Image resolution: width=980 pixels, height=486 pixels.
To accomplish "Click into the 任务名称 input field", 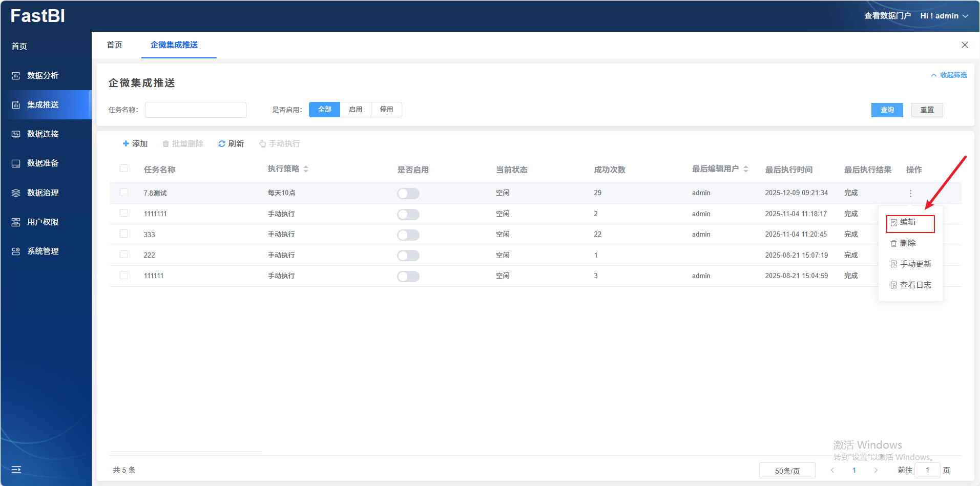I will 195,110.
